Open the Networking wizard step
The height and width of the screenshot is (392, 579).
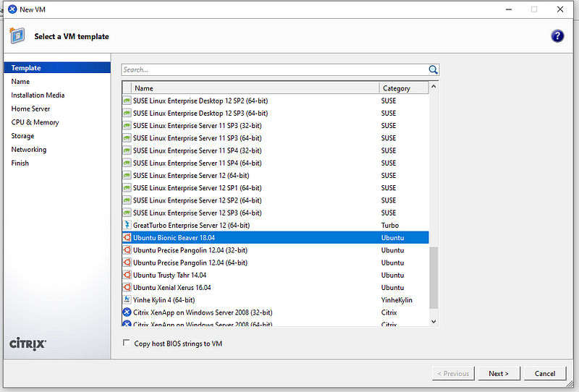pos(29,150)
